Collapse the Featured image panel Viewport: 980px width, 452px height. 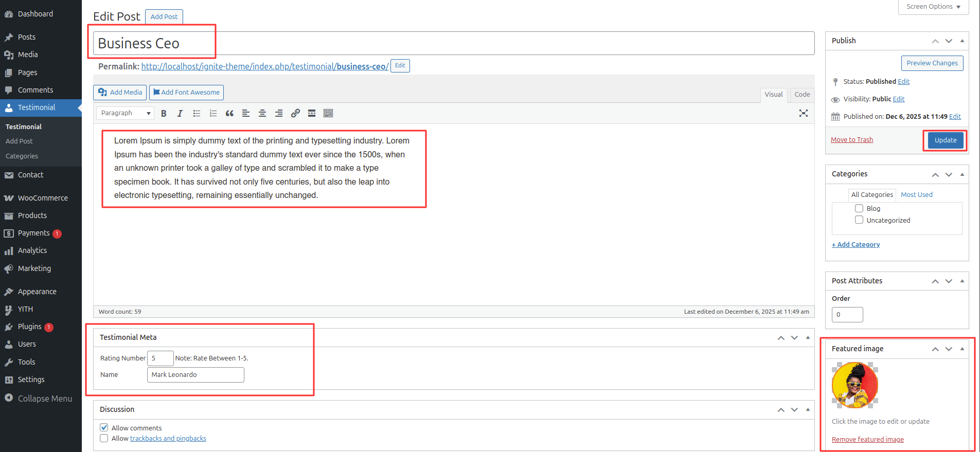pyautogui.click(x=962, y=349)
